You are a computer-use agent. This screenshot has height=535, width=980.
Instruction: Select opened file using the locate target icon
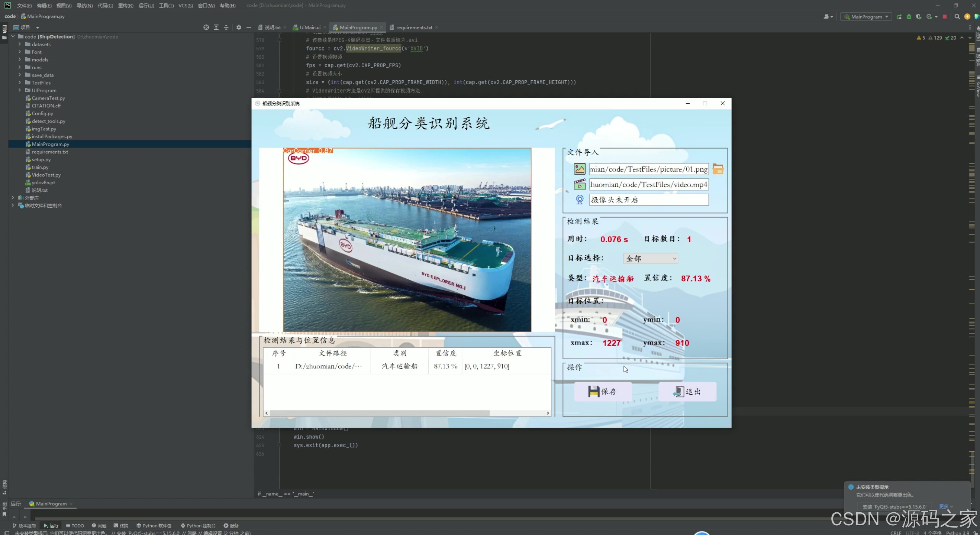[206, 27]
